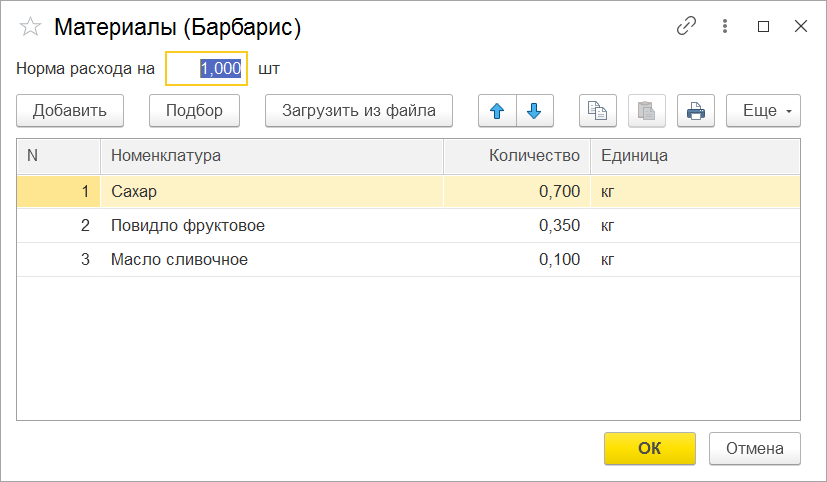Copy link to this form icon

(x=686, y=27)
